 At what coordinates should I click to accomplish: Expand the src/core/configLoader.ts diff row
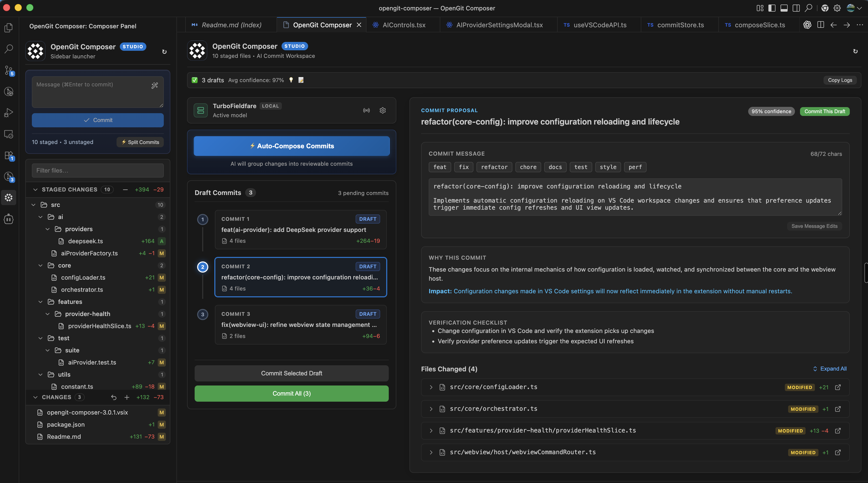click(431, 387)
